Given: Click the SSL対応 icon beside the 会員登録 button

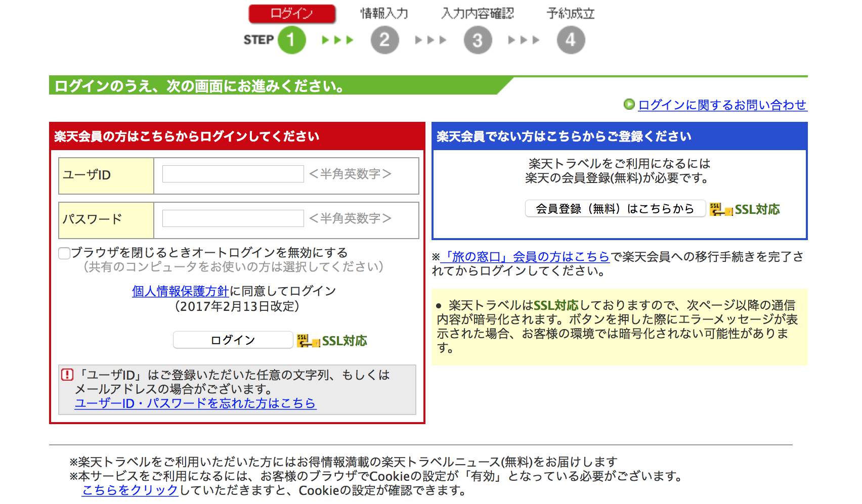Looking at the screenshot, I should pos(745,209).
